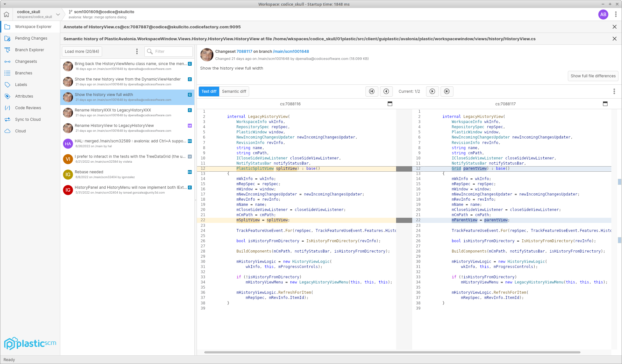
Task: Open the Cloud view
Action: point(20,131)
